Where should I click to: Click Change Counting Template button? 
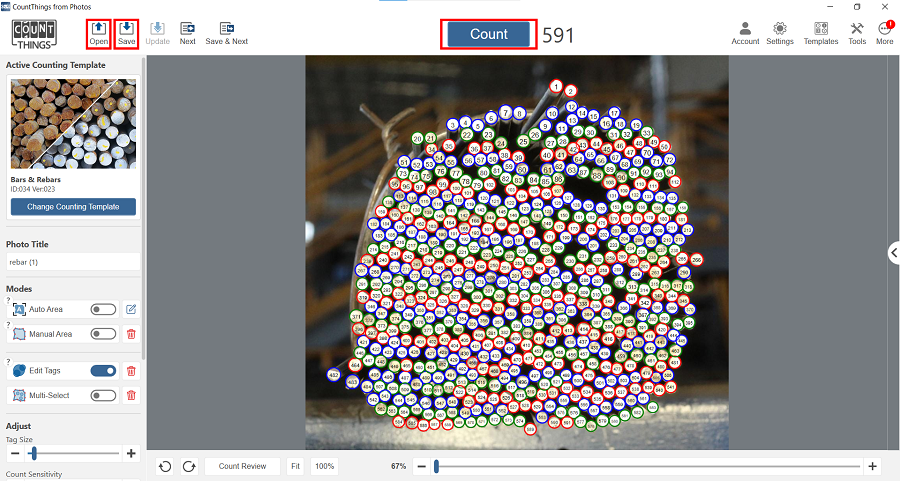pos(73,207)
